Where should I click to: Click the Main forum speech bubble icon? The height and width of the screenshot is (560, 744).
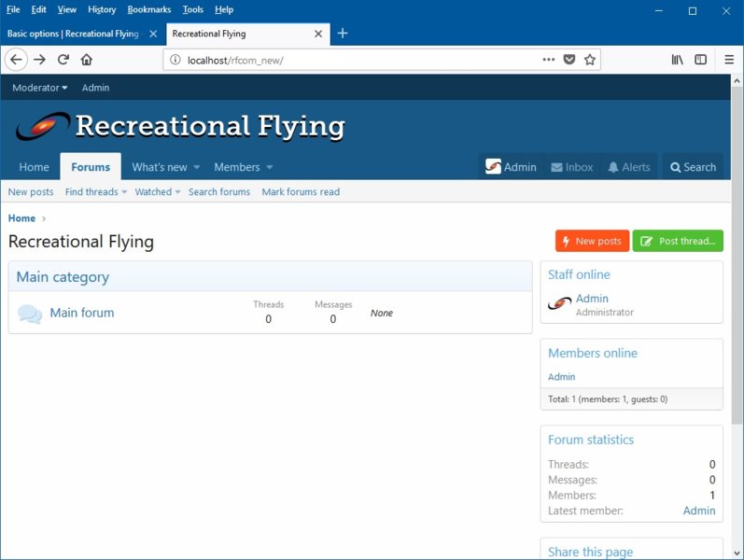click(x=30, y=314)
